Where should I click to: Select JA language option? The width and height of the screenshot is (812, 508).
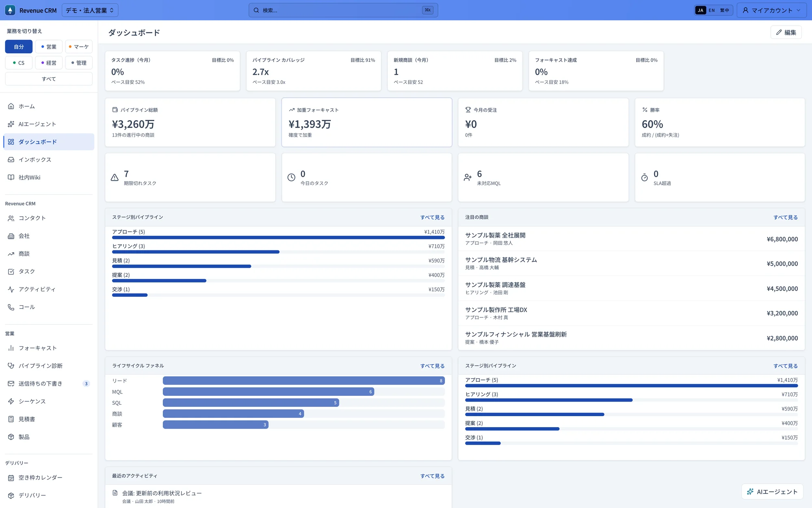tap(701, 11)
